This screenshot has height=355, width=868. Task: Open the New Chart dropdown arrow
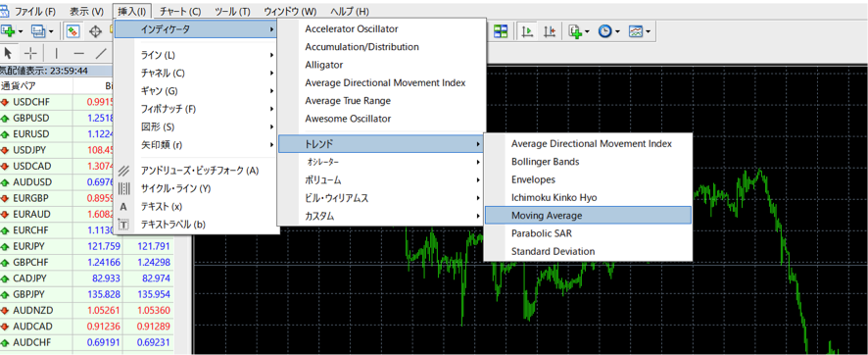pos(21,31)
